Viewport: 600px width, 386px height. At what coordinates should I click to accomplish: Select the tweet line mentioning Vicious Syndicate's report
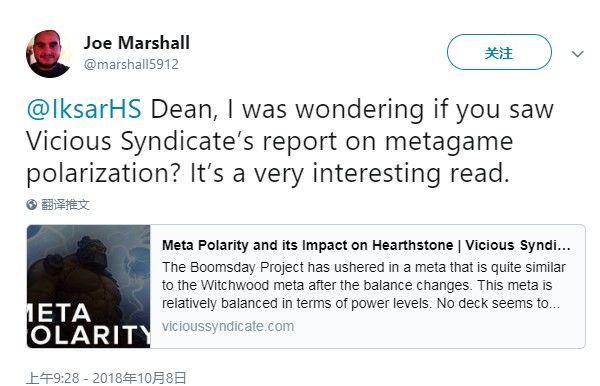tap(269, 141)
